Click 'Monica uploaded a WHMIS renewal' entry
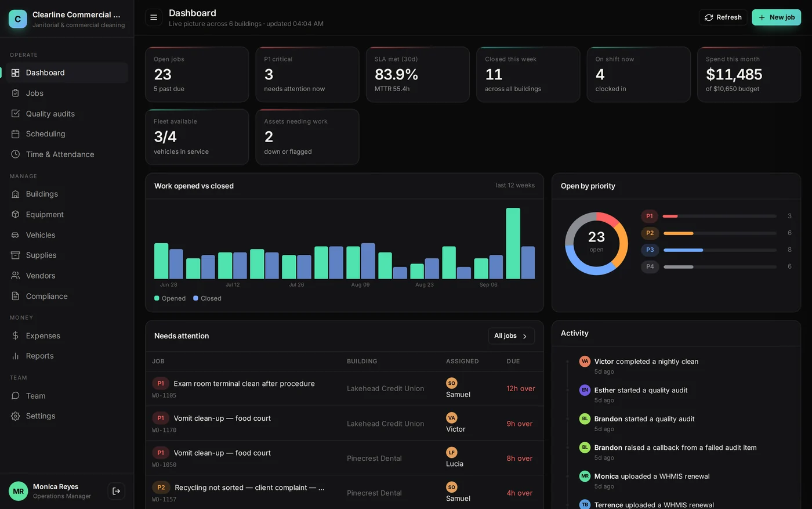This screenshot has height=509, width=812. pyautogui.click(x=652, y=476)
